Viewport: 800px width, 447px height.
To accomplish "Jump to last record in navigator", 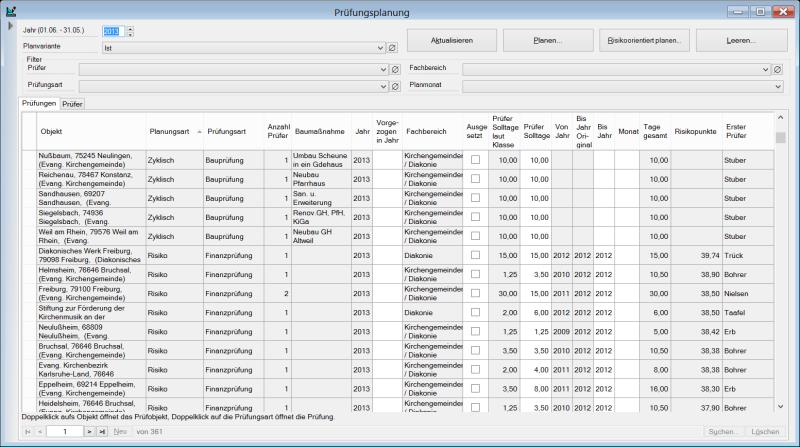I will point(102,432).
